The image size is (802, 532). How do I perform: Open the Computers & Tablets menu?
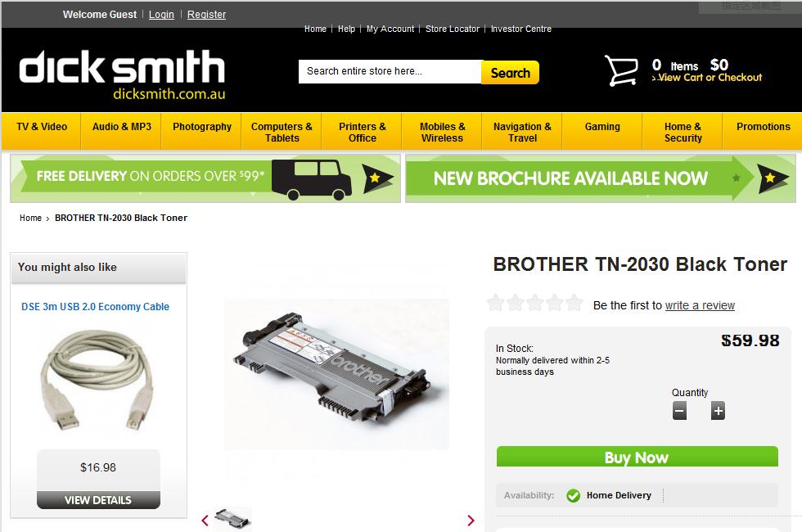tap(282, 132)
